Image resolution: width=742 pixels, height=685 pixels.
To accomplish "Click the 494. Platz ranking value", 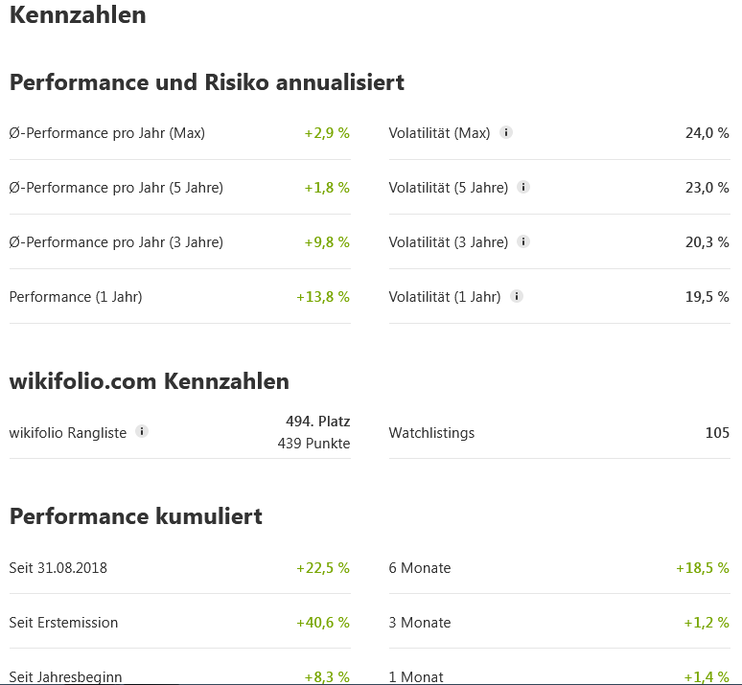I will (318, 421).
